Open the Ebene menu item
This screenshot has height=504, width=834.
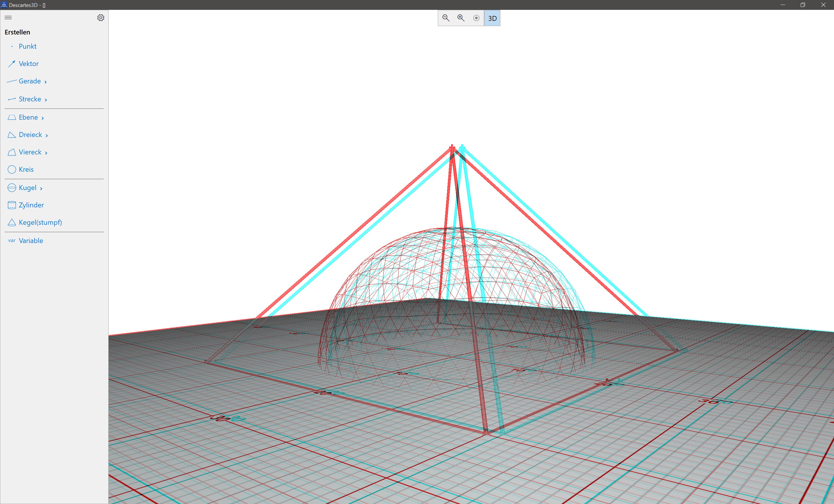[28, 117]
